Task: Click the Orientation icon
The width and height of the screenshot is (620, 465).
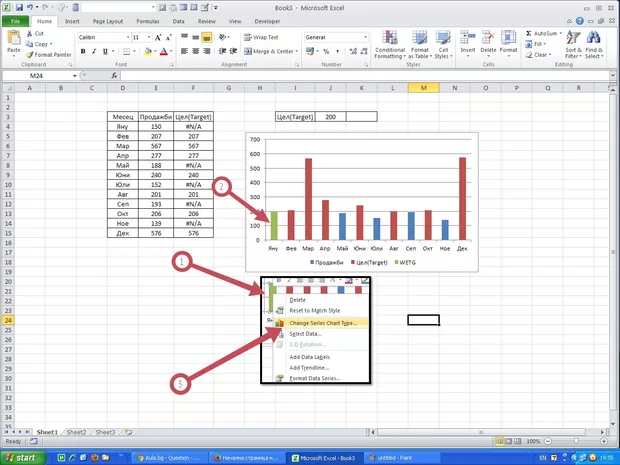Action: tap(223, 37)
